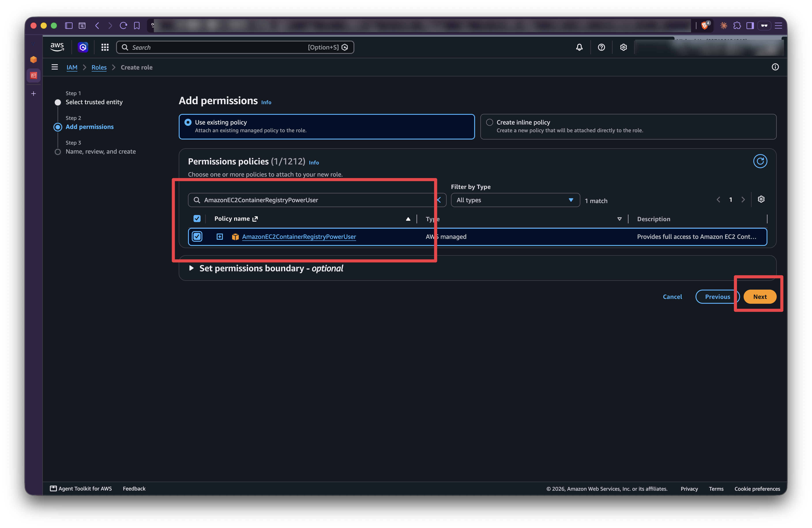Click the Description column header
The width and height of the screenshot is (812, 528).
(x=653, y=219)
